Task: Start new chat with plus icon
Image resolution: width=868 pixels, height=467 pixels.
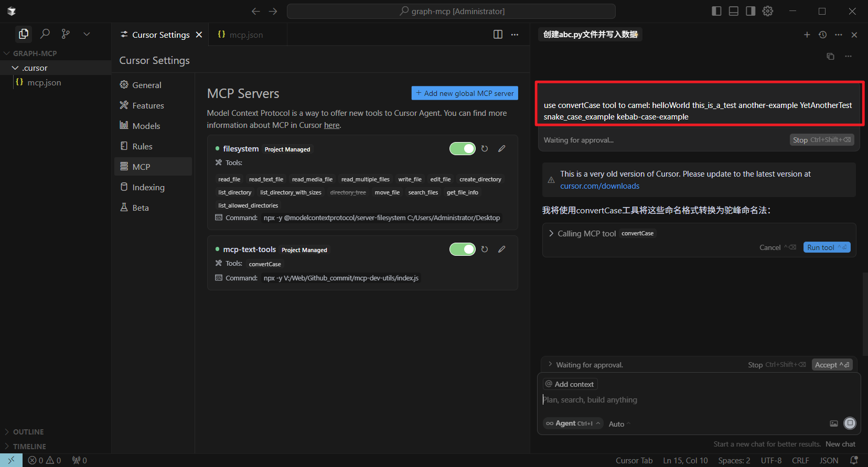Action: pyautogui.click(x=807, y=35)
